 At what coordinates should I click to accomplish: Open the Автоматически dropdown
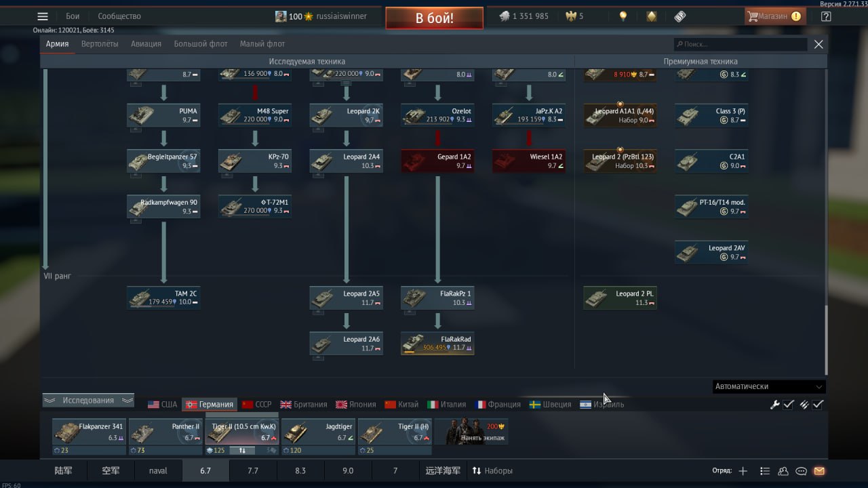769,386
